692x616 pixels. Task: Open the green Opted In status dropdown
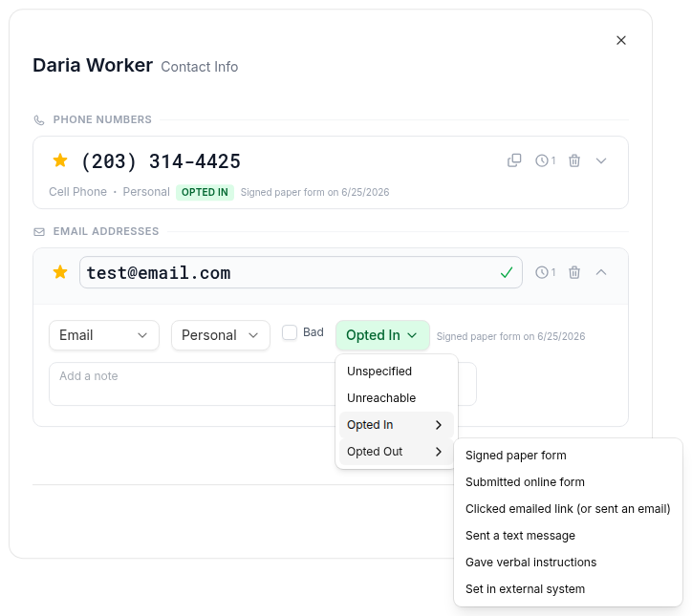click(x=382, y=335)
